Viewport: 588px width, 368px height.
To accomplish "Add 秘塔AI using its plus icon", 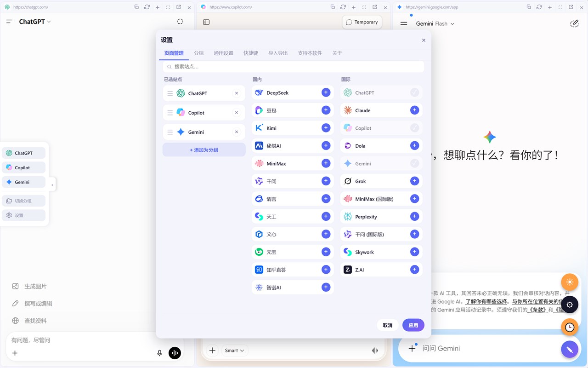I will coord(326,146).
